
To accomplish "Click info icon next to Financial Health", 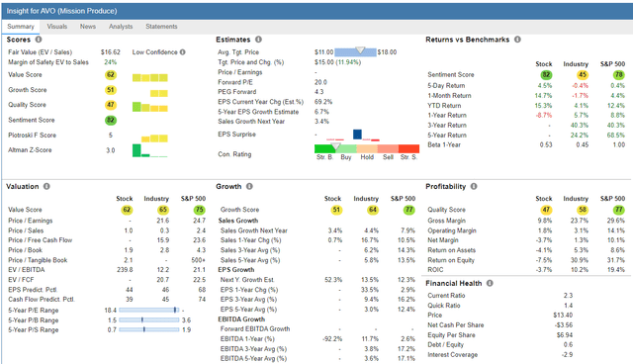I will (x=490, y=283).
